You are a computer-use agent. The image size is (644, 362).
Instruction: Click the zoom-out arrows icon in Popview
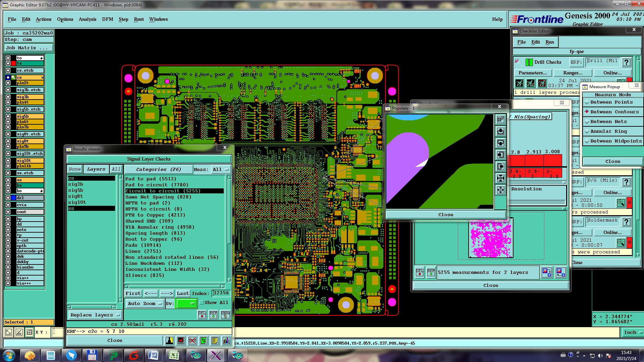click(x=500, y=190)
